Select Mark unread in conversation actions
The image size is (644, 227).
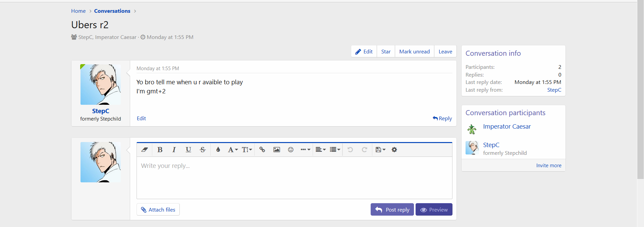click(414, 51)
